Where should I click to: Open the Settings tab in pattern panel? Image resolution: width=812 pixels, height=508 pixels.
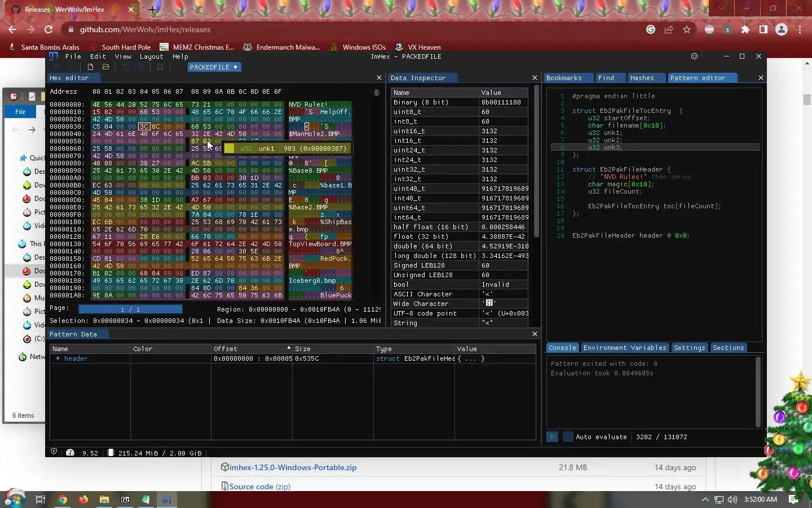690,348
